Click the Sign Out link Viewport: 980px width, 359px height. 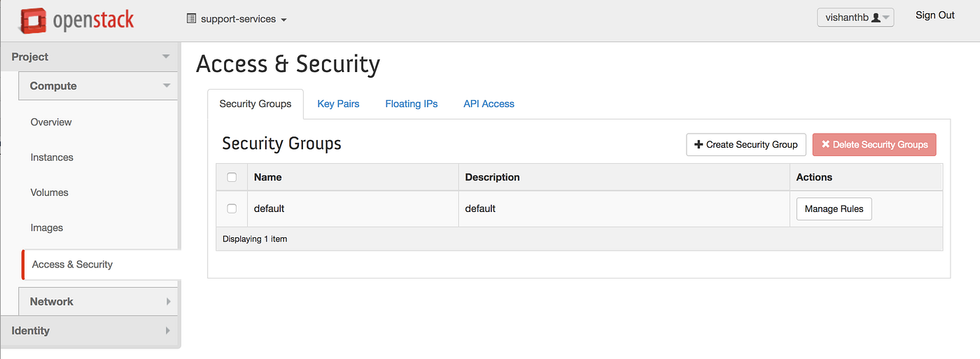(934, 15)
